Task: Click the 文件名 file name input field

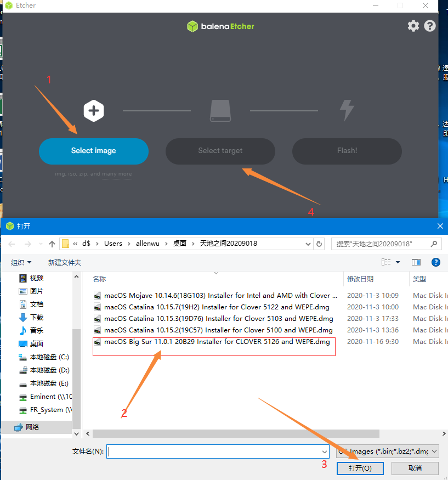Action: 214,451
